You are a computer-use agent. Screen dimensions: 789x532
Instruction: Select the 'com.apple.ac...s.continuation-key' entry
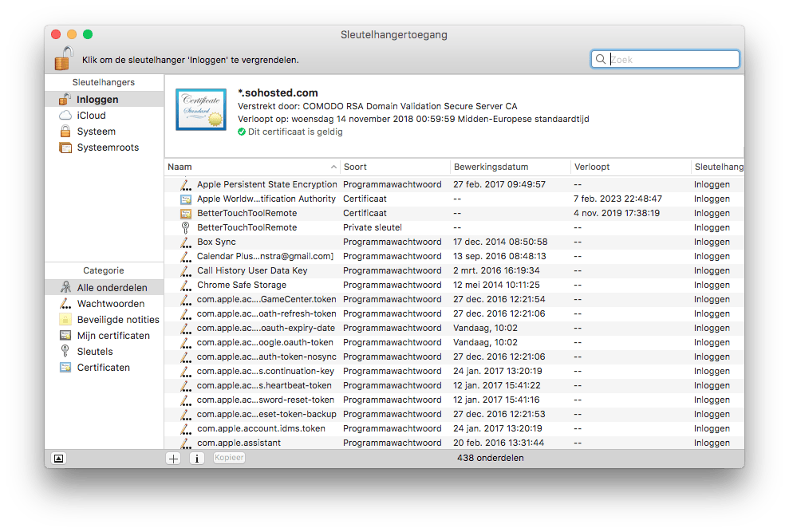[x=454, y=371]
